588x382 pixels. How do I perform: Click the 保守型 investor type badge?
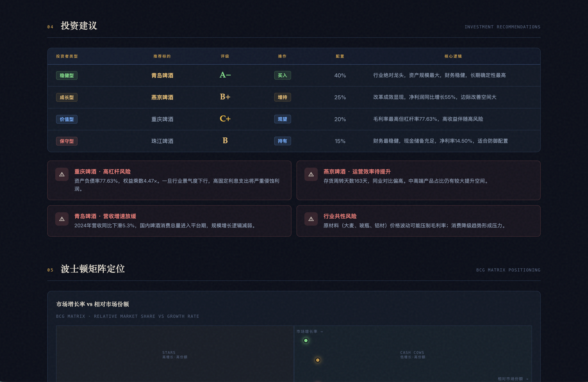point(67,141)
